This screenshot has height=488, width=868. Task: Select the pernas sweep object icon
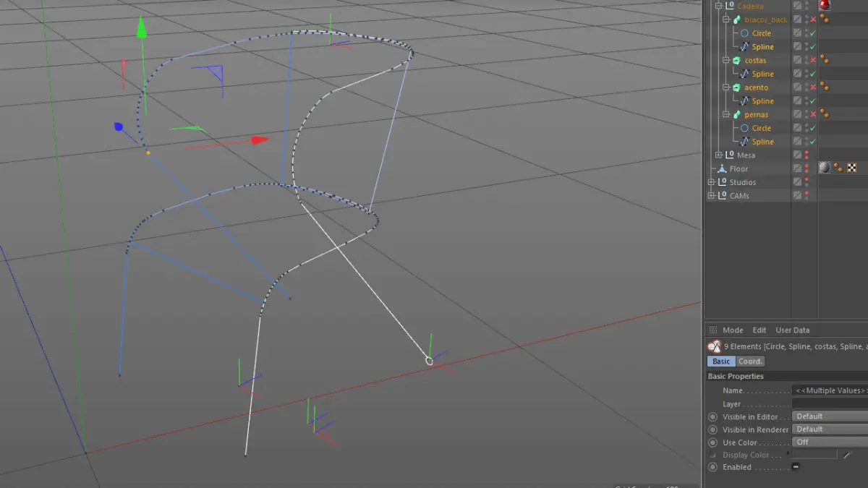[x=736, y=115]
